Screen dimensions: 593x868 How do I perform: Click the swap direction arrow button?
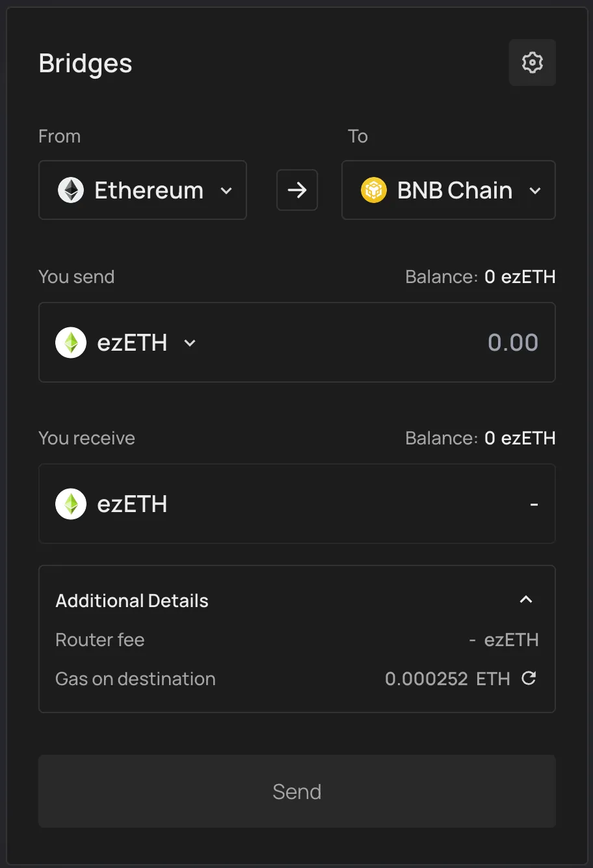click(x=297, y=190)
